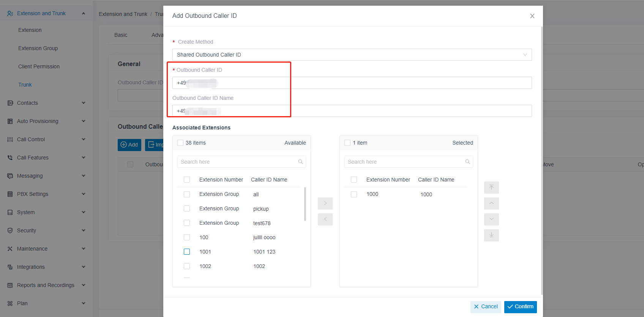Click the PBX Settings sidebar icon
Image resolution: width=644 pixels, height=317 pixels.
pyautogui.click(x=10, y=194)
